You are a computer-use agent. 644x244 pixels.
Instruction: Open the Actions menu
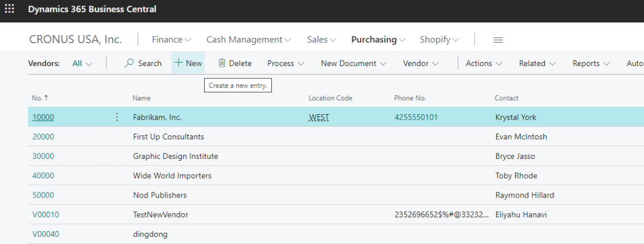484,63
